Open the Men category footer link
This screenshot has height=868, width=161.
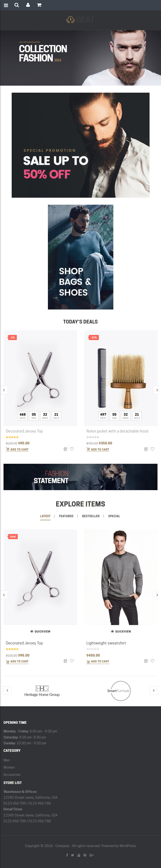tap(7, 760)
